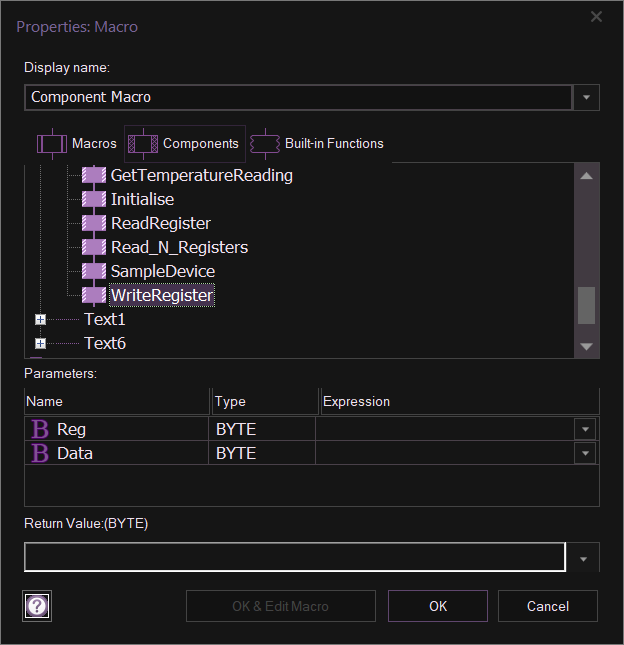Close the Properties: Macro dialog
The height and width of the screenshot is (645, 624).
[596, 17]
